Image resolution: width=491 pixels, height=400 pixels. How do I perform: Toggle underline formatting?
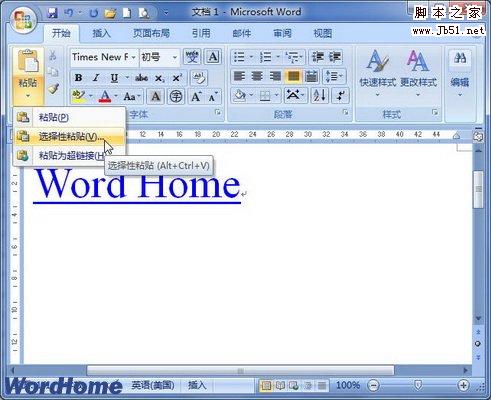[114, 78]
